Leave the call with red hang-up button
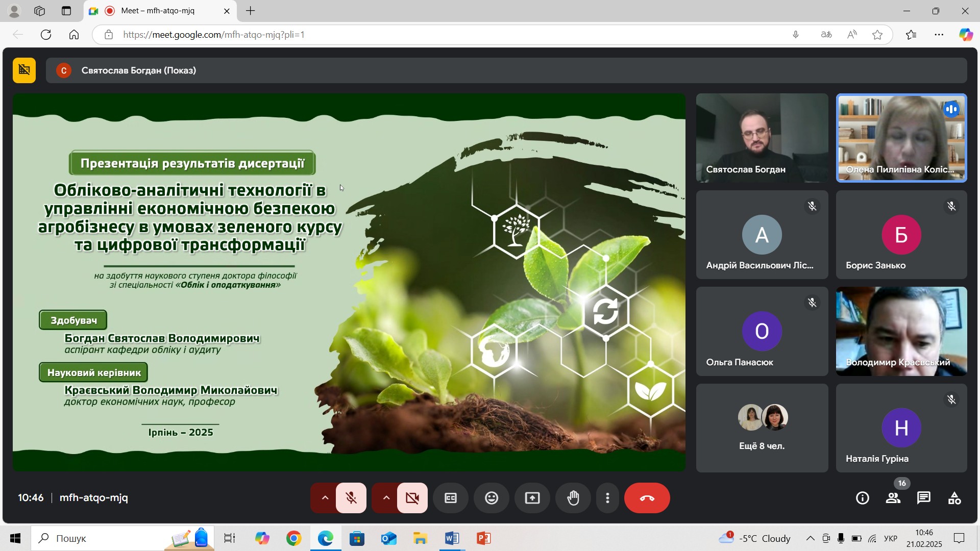The height and width of the screenshot is (551, 980). (647, 498)
